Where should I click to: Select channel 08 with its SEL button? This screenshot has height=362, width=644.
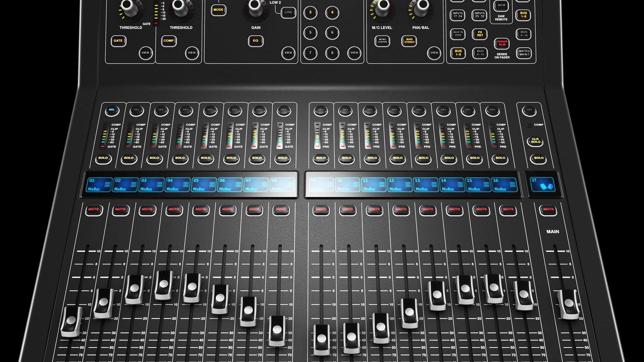(x=284, y=110)
